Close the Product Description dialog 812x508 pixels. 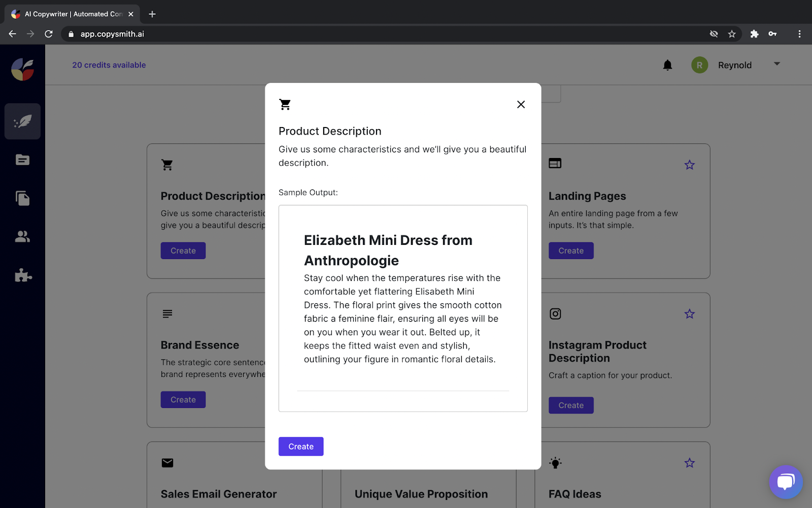[521, 104]
